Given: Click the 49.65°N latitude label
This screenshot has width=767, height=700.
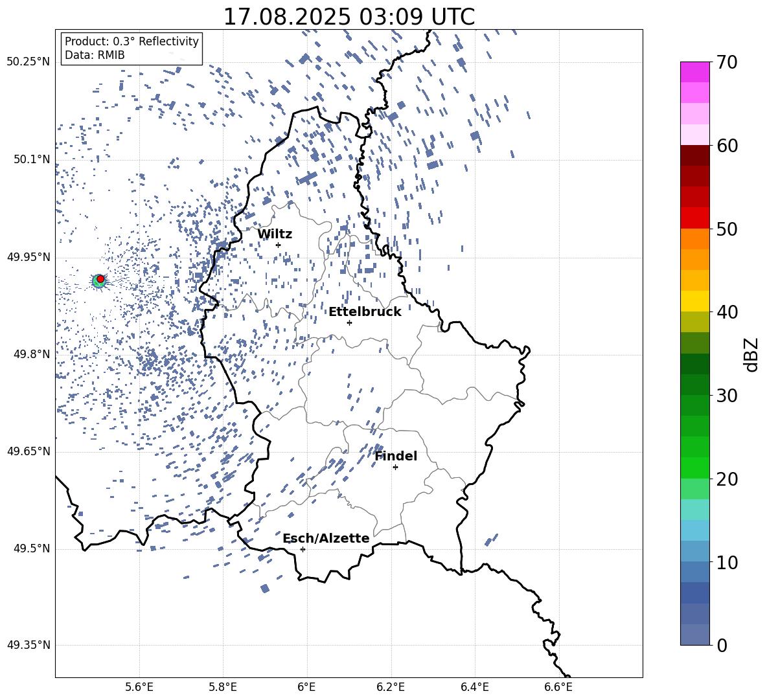Looking at the screenshot, I should [29, 451].
